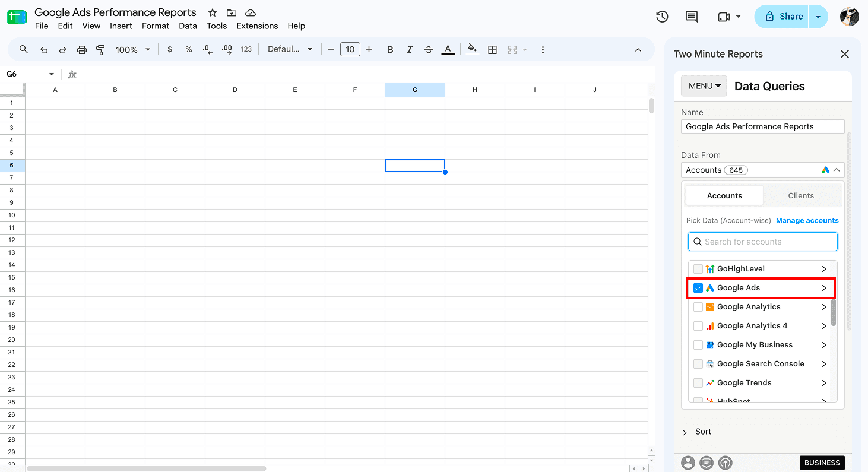Open the Manage accounts link
868x472 pixels.
coord(807,220)
